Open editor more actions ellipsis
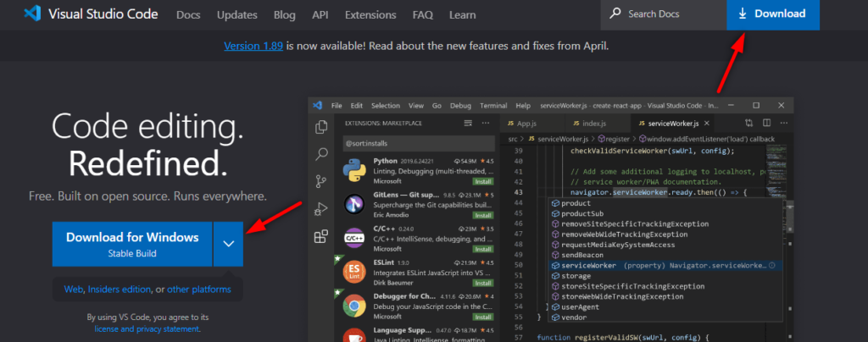Image resolution: width=868 pixels, height=342 pixels. 783,124
